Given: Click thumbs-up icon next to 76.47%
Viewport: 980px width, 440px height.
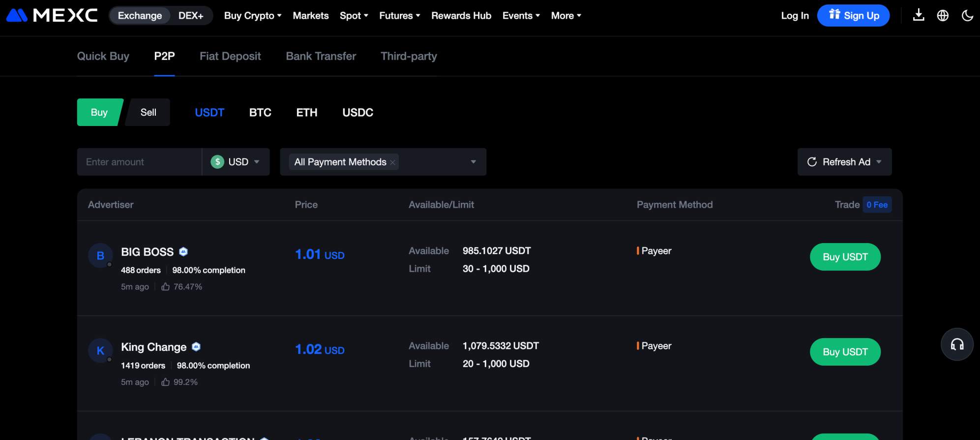Looking at the screenshot, I should (166, 286).
